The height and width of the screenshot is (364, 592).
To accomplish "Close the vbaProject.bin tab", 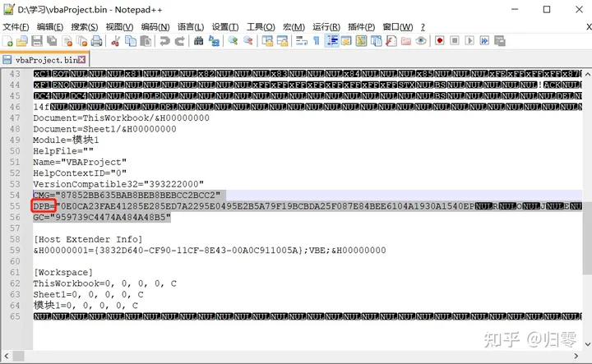I will [x=81, y=60].
